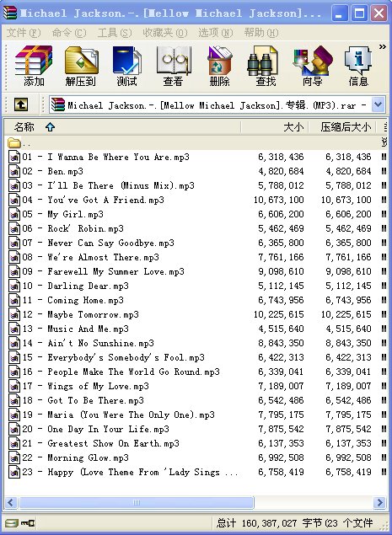This screenshot has width=392, height=535.
Task: Open the 帮助(H) menu
Action: 261,33
